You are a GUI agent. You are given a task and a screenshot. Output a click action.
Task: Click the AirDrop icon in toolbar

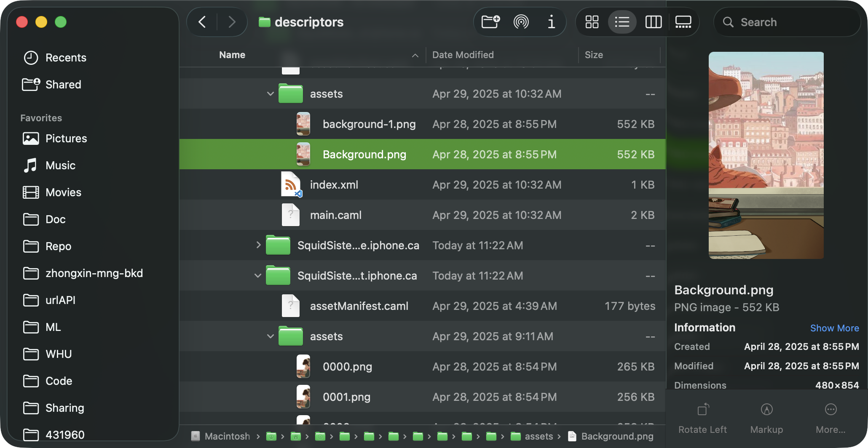[521, 22]
